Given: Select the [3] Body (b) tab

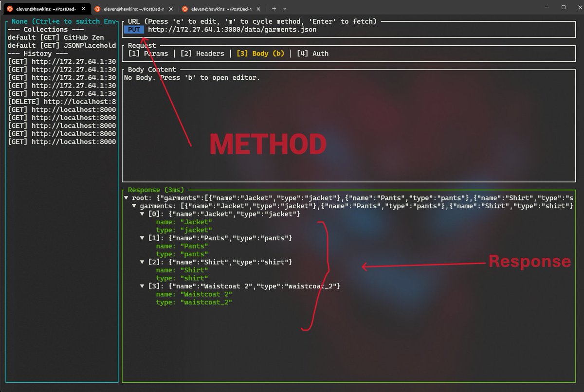Looking at the screenshot, I should pyautogui.click(x=260, y=53).
